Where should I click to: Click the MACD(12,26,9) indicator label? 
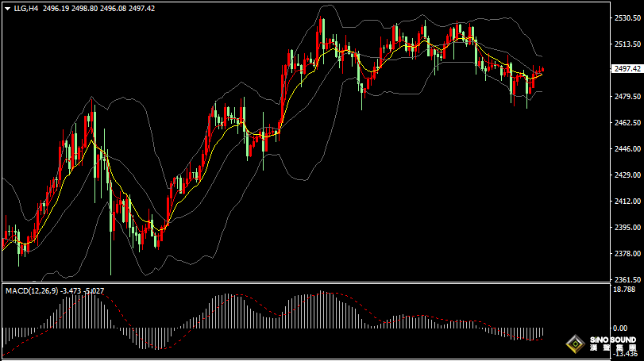tap(32, 291)
